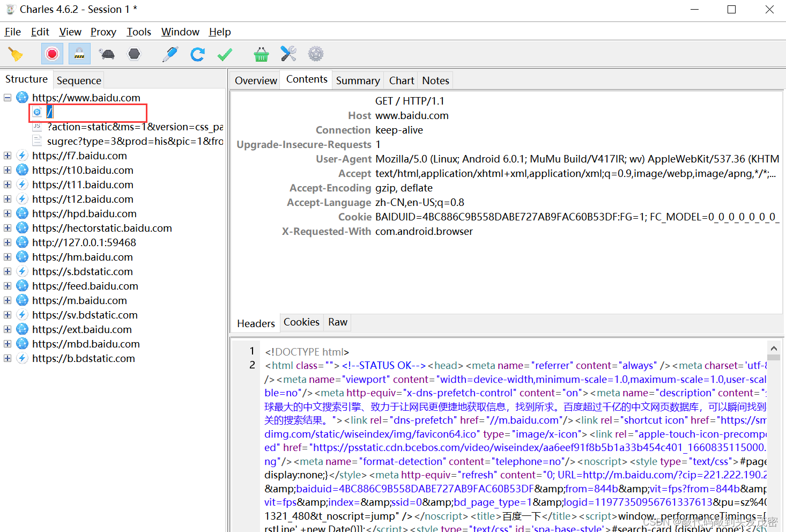This screenshot has height=532, width=786.
Task: Toggle breakpoints with the hexagon icon
Action: (x=134, y=54)
